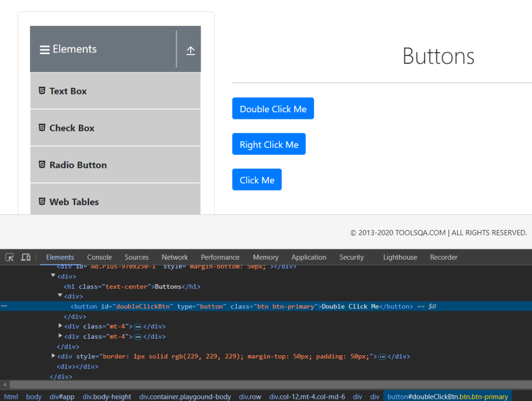This screenshot has height=401, width=532.
Task: Open the Network tab in DevTools
Action: [x=175, y=257]
